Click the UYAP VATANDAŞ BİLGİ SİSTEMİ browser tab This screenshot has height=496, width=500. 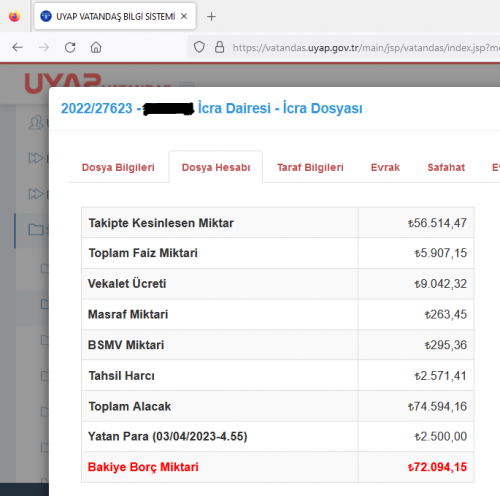(x=115, y=16)
